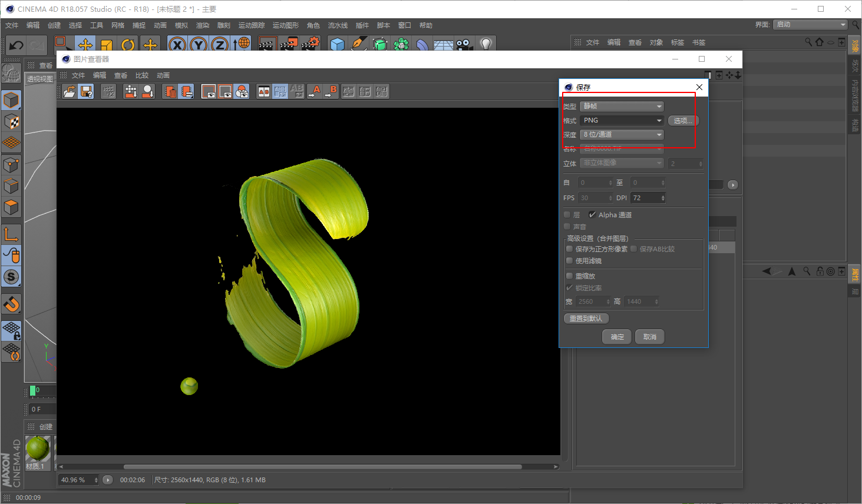The width and height of the screenshot is (862, 504).
Task: Open the 名称 dropdown in save dialog
Action: (x=622, y=149)
